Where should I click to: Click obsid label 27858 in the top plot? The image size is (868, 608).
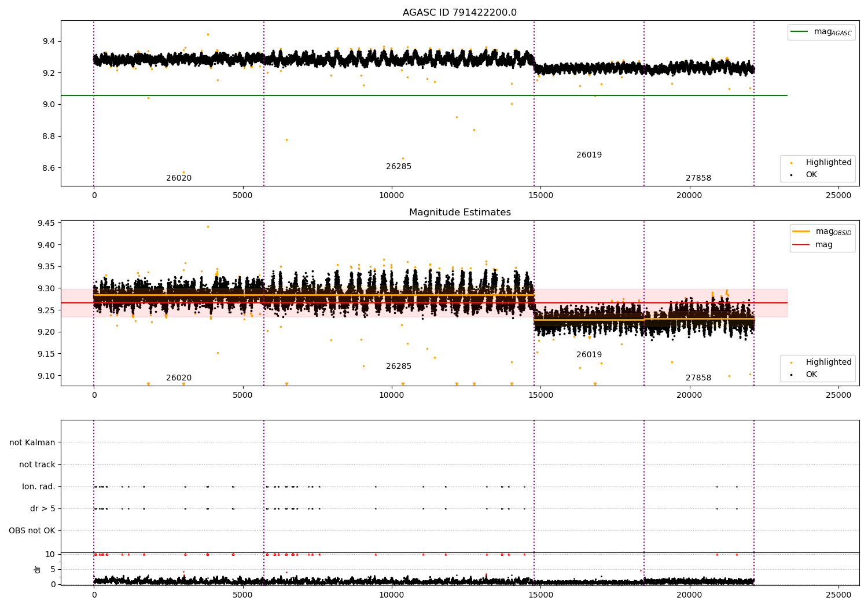click(x=698, y=178)
